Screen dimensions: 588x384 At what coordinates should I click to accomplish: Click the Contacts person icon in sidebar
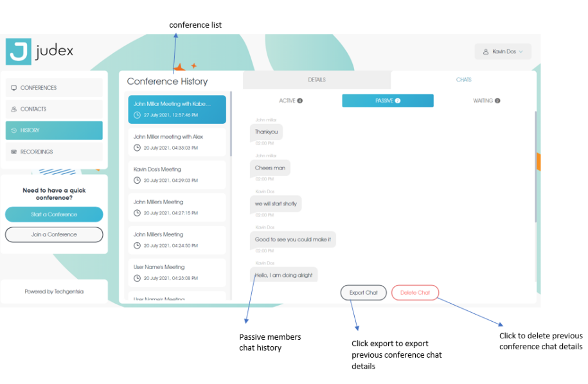pos(14,109)
